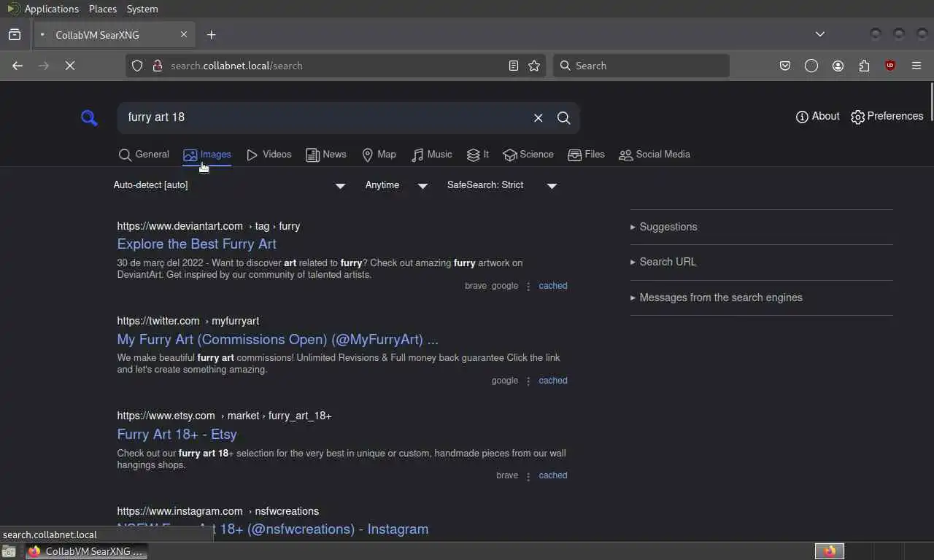The image size is (934, 560).
Task: Open the SafeSearch: Strict dropdown
Action: [502, 185]
